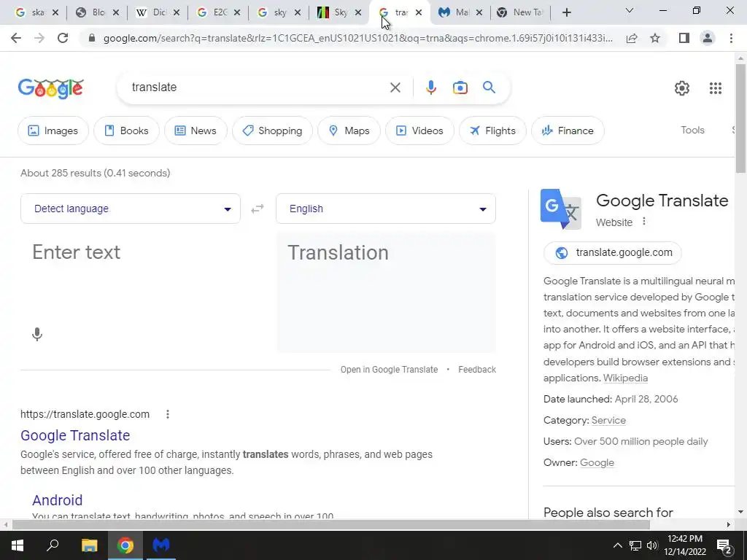Open the notifications center icon

[x=724, y=545]
